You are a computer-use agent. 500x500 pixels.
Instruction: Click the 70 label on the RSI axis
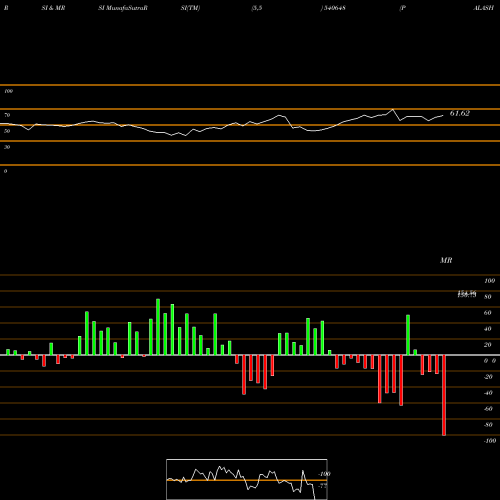7,115
